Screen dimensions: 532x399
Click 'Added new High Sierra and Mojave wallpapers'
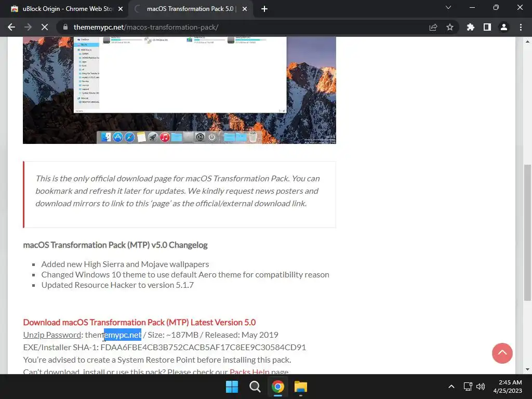pyautogui.click(x=125, y=264)
